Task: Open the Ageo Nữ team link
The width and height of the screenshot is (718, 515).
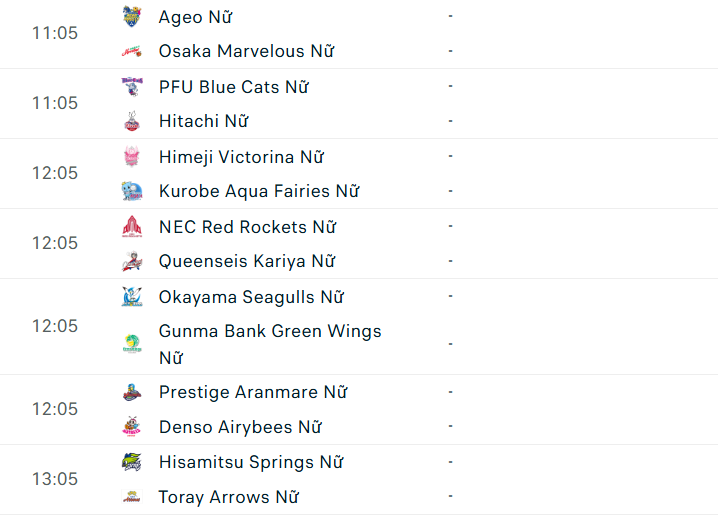Action: pyautogui.click(x=195, y=17)
